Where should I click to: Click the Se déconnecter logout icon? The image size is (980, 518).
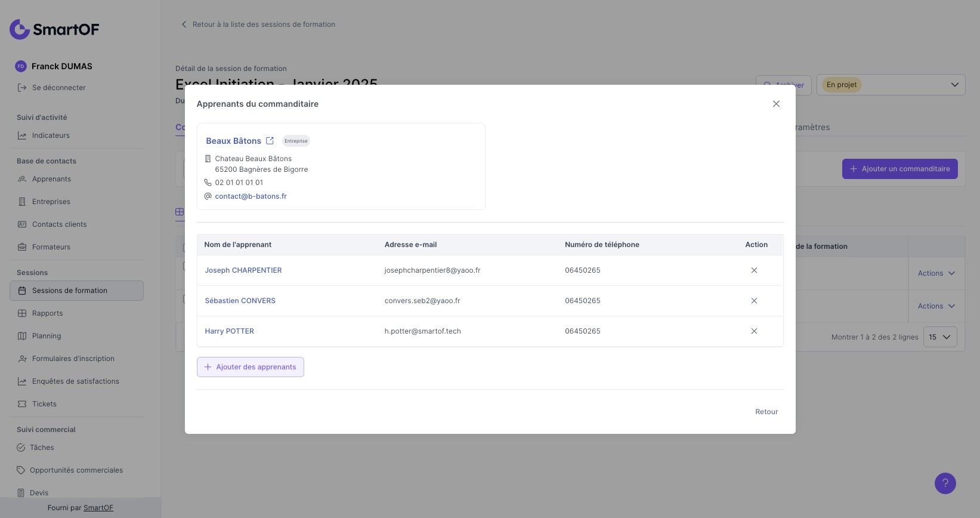[x=22, y=88]
